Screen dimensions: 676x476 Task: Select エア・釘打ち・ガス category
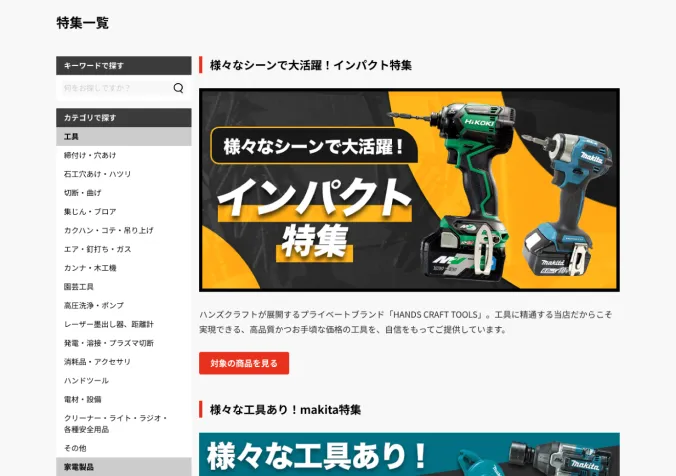(97, 249)
